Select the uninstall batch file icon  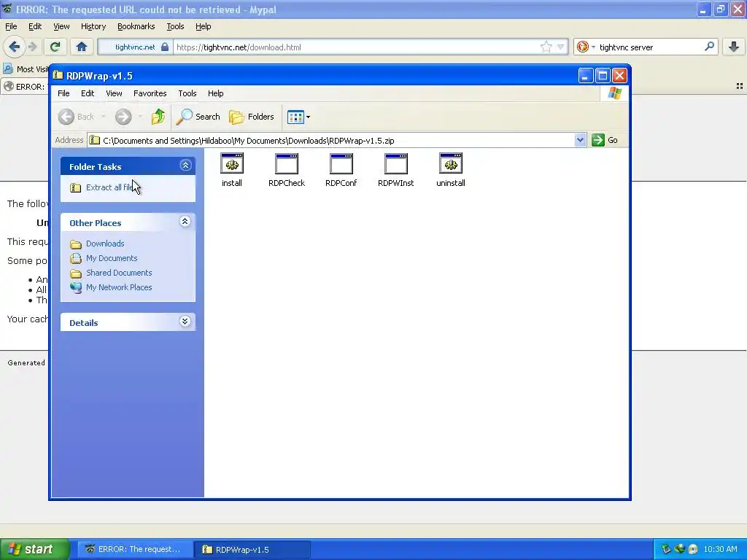(x=451, y=169)
